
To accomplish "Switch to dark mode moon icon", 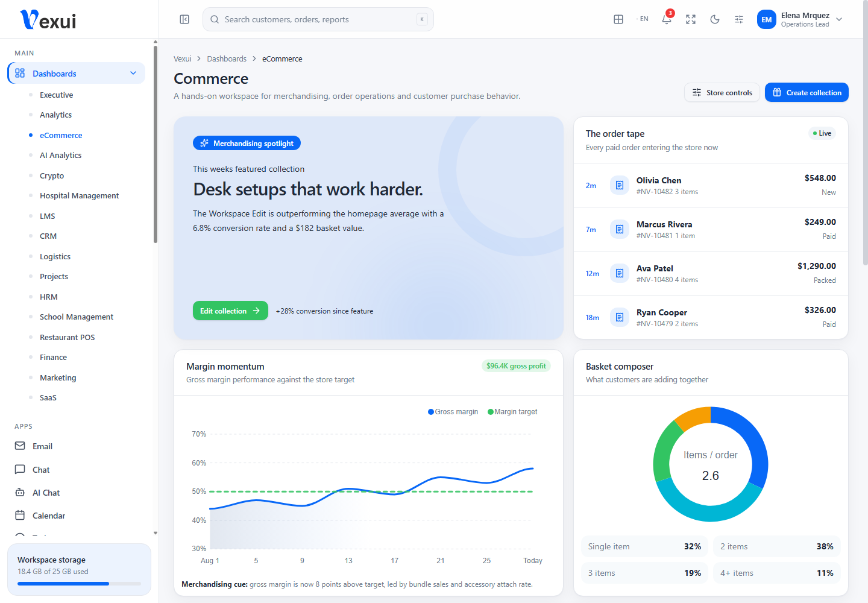I will [x=715, y=19].
